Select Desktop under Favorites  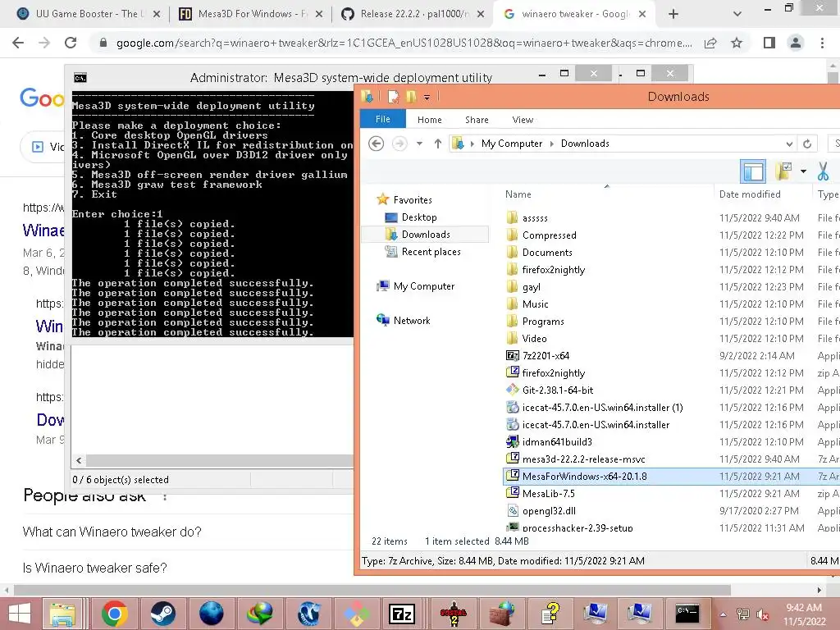(419, 217)
